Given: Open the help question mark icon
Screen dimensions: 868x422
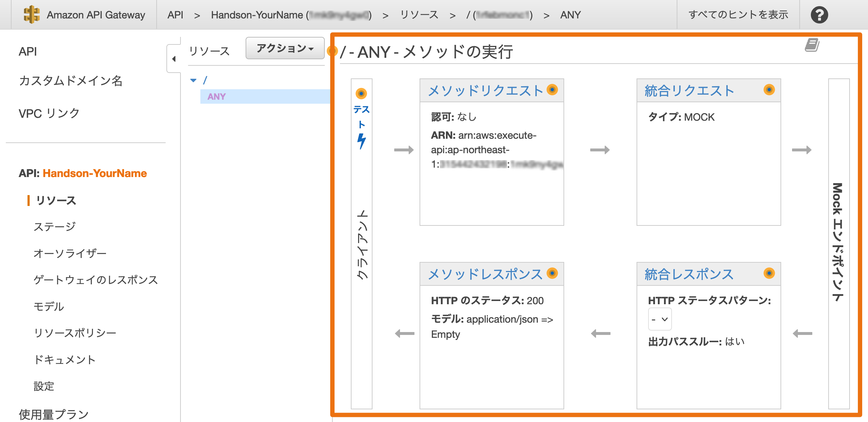Looking at the screenshot, I should [x=819, y=15].
